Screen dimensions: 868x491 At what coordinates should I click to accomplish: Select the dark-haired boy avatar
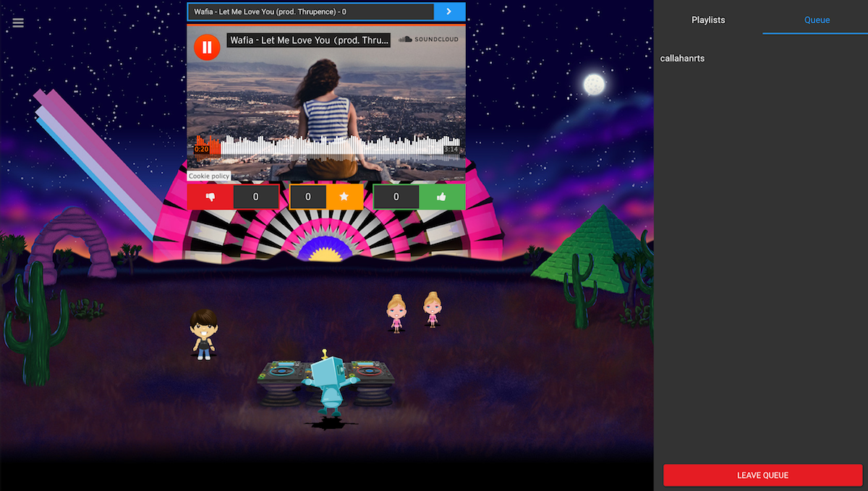tap(204, 334)
